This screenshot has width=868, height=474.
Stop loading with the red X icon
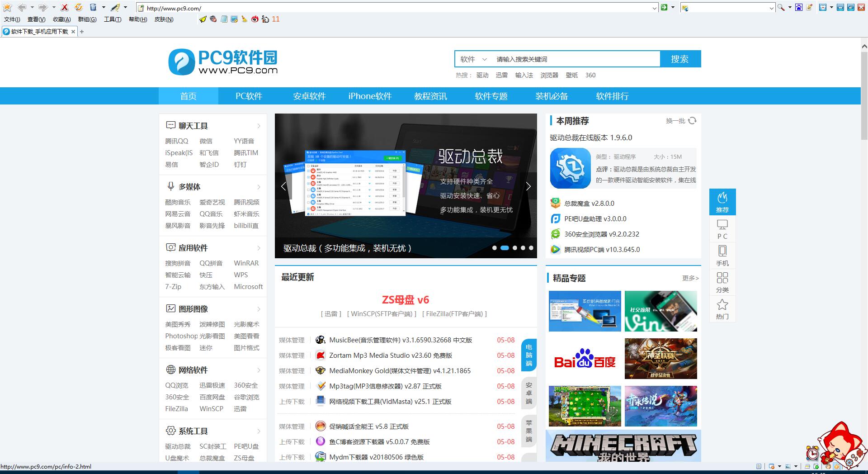[65, 7]
